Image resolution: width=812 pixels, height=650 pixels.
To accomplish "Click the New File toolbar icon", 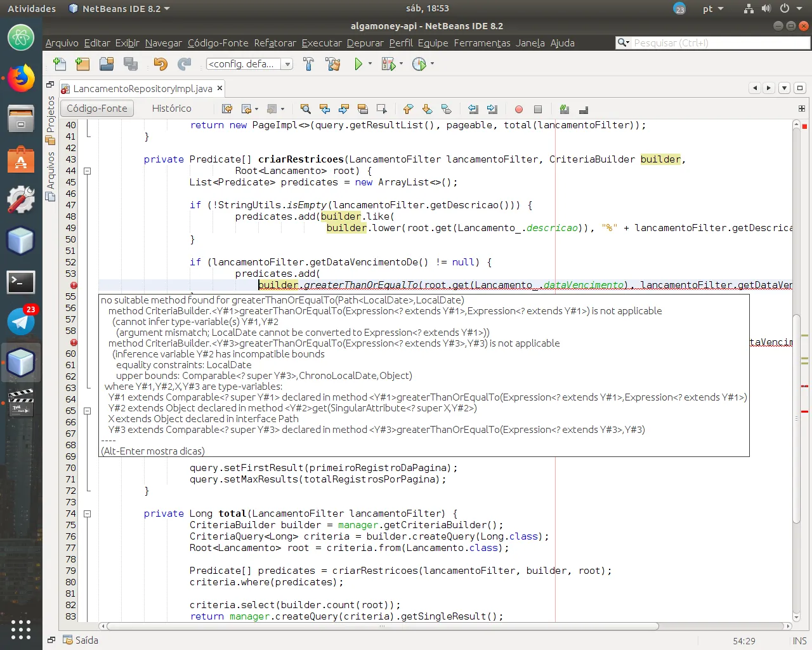I will pyautogui.click(x=60, y=64).
